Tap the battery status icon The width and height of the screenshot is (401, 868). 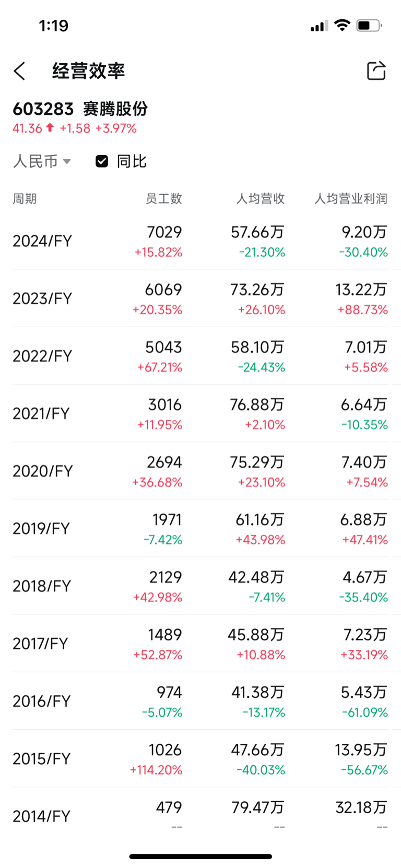tap(369, 25)
